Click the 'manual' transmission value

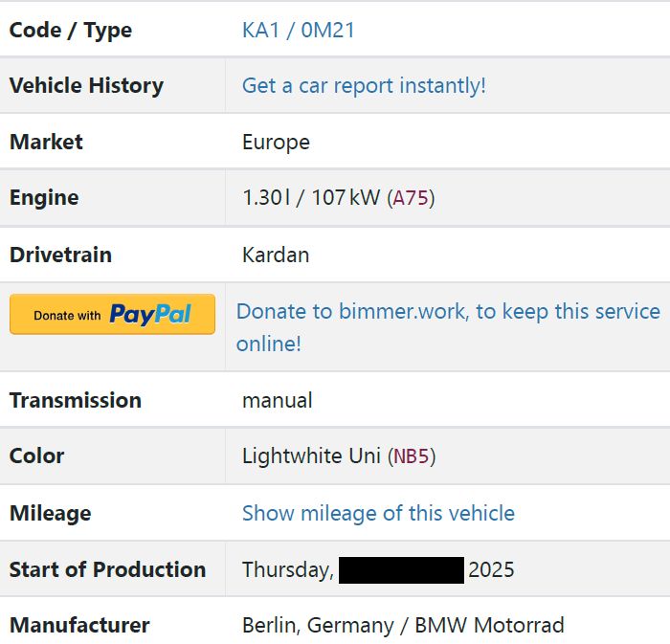(x=277, y=400)
